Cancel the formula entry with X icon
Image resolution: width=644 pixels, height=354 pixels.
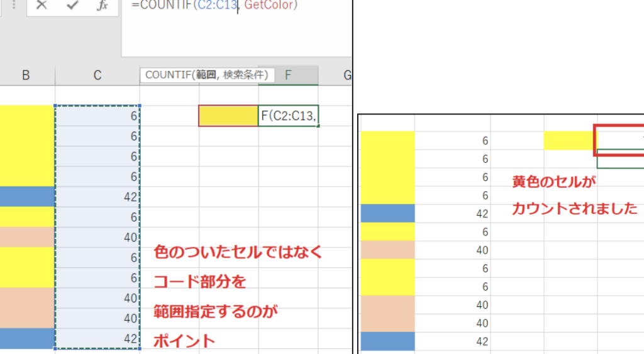pyautogui.click(x=42, y=5)
